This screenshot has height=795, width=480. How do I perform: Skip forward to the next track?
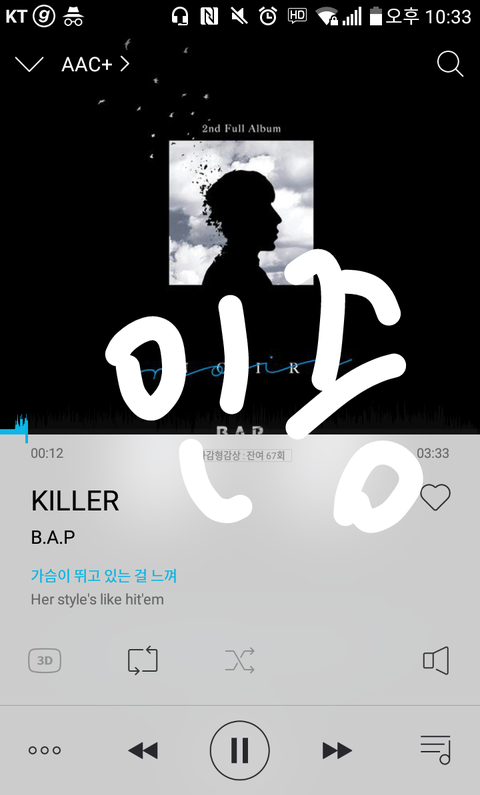(x=337, y=750)
